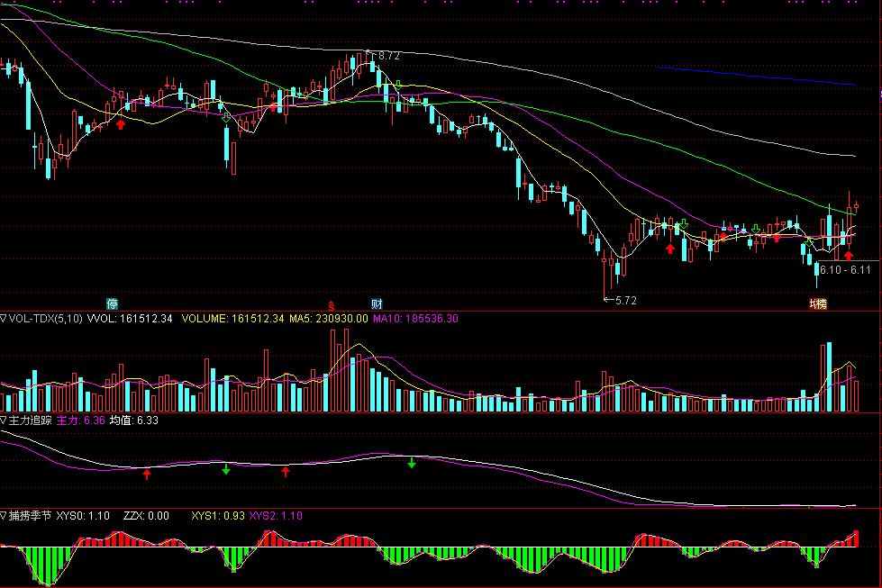Click the 8.72 high price label
This screenshot has height=588, width=882.
pos(388,56)
